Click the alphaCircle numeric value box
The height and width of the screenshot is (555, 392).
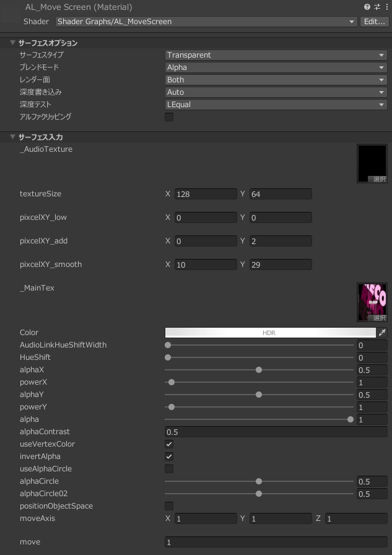372,481
